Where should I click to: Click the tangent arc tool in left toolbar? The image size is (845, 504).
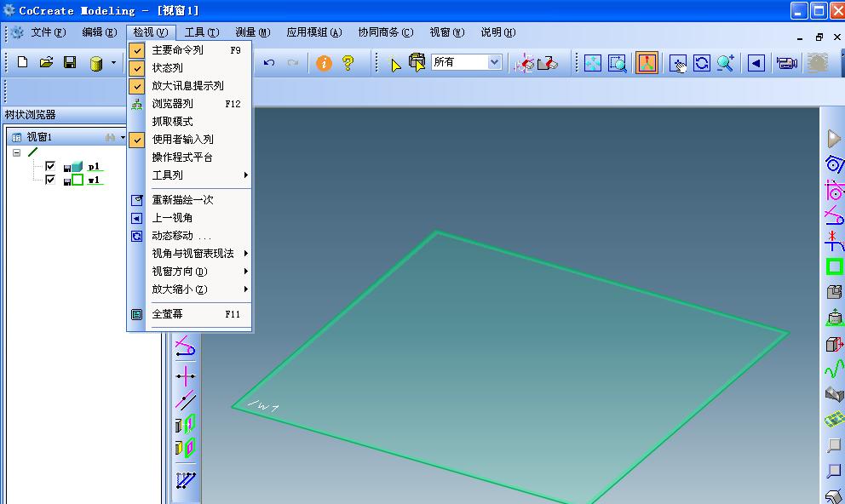[186, 346]
